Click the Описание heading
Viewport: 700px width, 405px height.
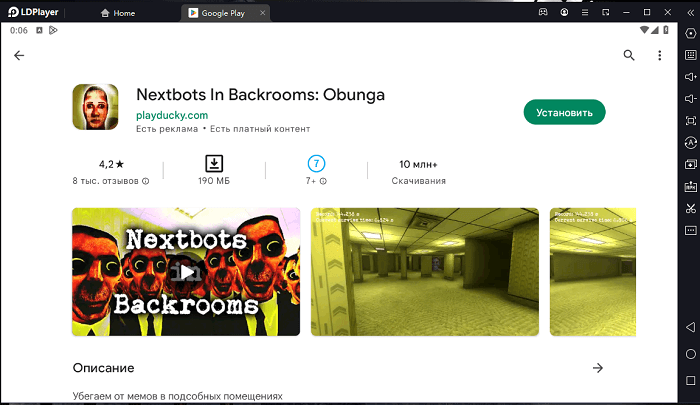104,368
